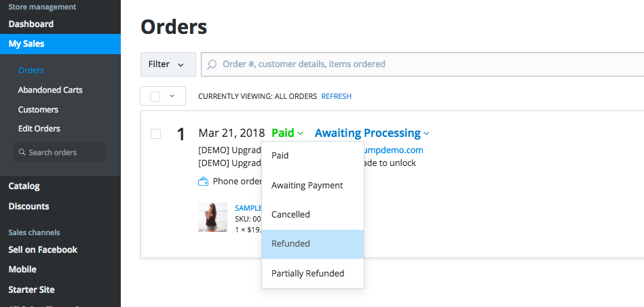Screen dimensions: 644x307
Task: Open Abandoned Carts in sidebar
Action: point(50,90)
